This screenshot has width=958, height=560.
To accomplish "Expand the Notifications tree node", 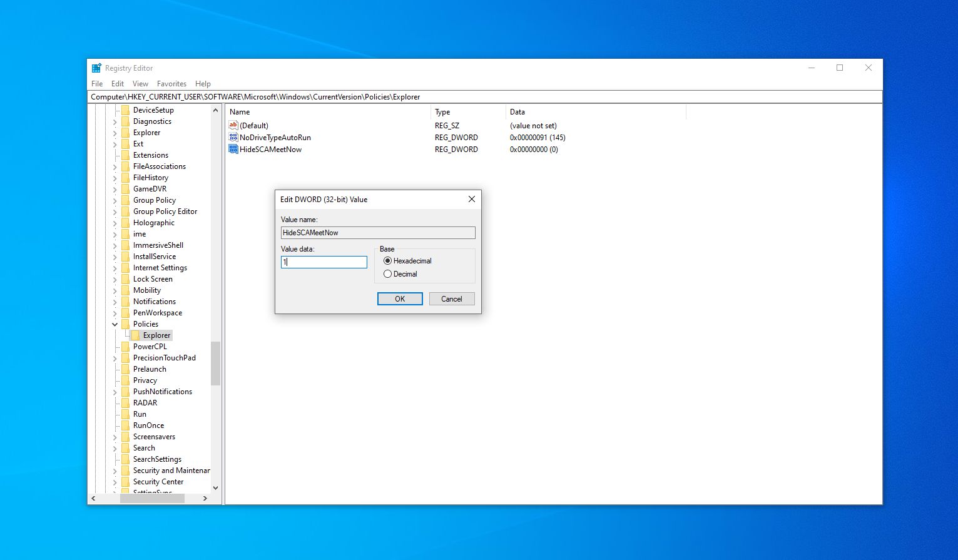I will (115, 302).
